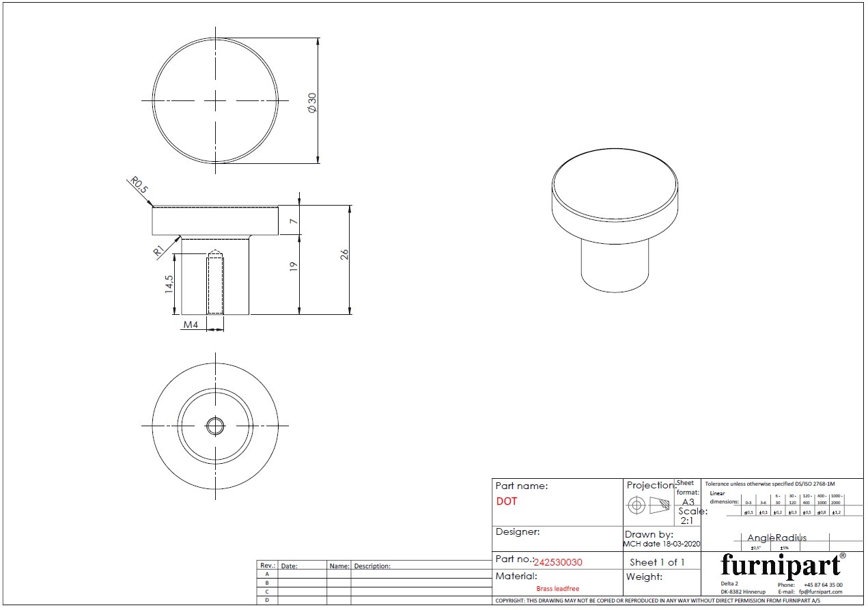Click part number 242530030
The image size is (868, 610).
pos(557,562)
